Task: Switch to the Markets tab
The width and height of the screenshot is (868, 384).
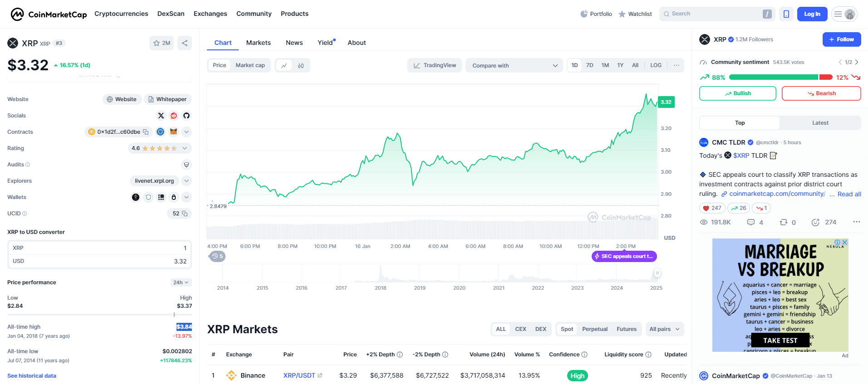Action: [x=258, y=43]
